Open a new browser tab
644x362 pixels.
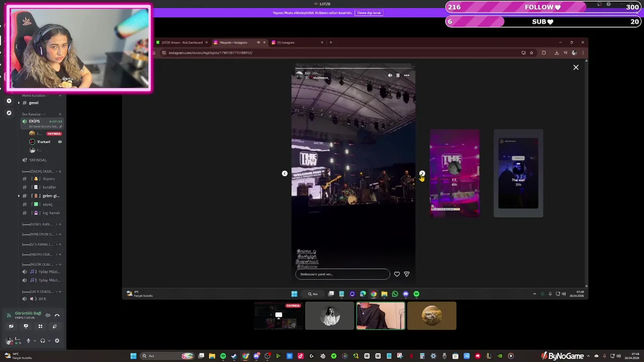click(x=331, y=42)
